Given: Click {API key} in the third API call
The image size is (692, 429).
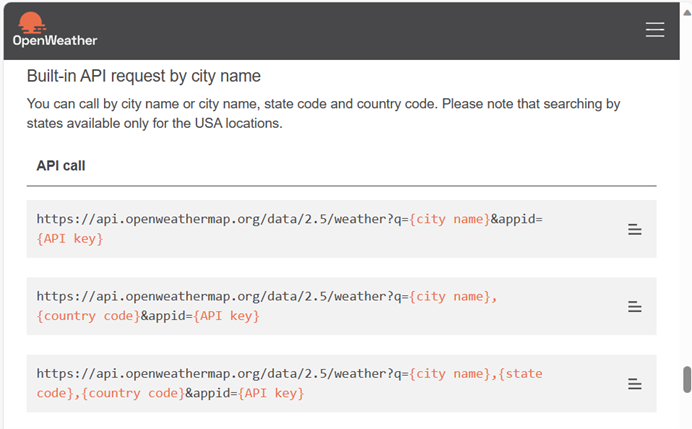Looking at the screenshot, I should pos(271,393).
